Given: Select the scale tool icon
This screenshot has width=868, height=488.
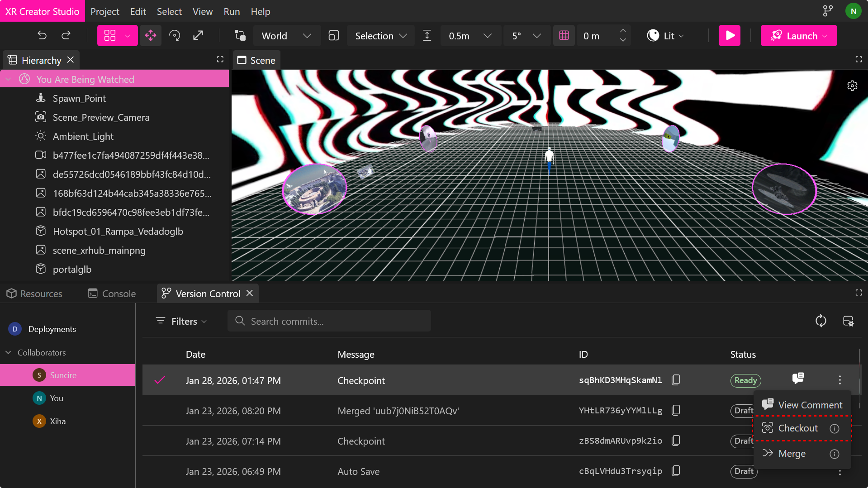Looking at the screenshot, I should (x=198, y=35).
